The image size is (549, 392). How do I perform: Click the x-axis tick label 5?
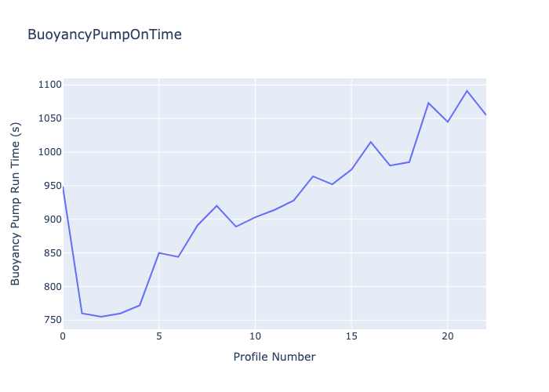(x=159, y=336)
